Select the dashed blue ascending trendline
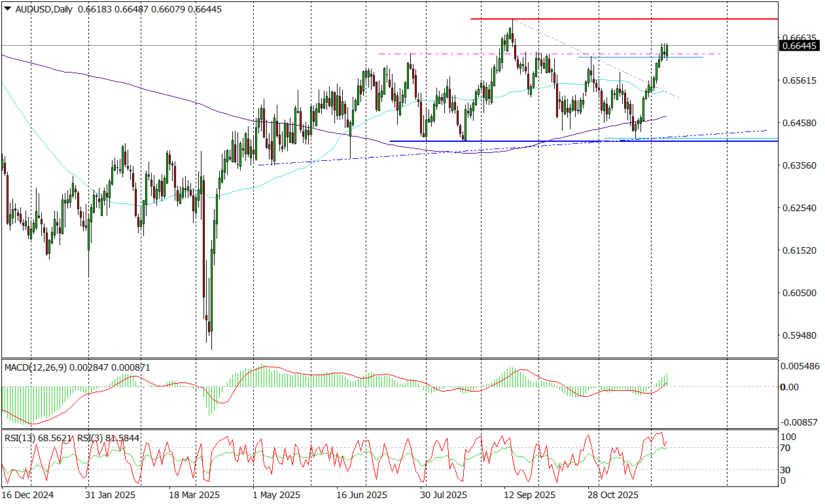Image resolution: width=825 pixels, height=504 pixels. 720,133
